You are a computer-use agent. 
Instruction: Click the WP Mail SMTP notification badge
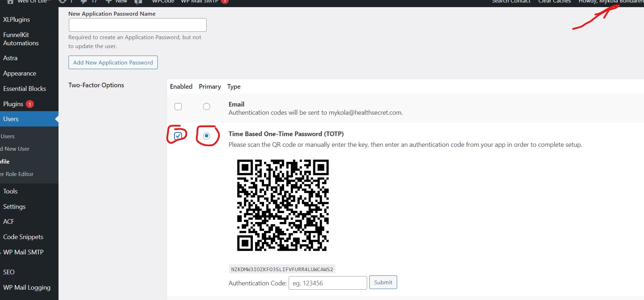tap(225, 1)
